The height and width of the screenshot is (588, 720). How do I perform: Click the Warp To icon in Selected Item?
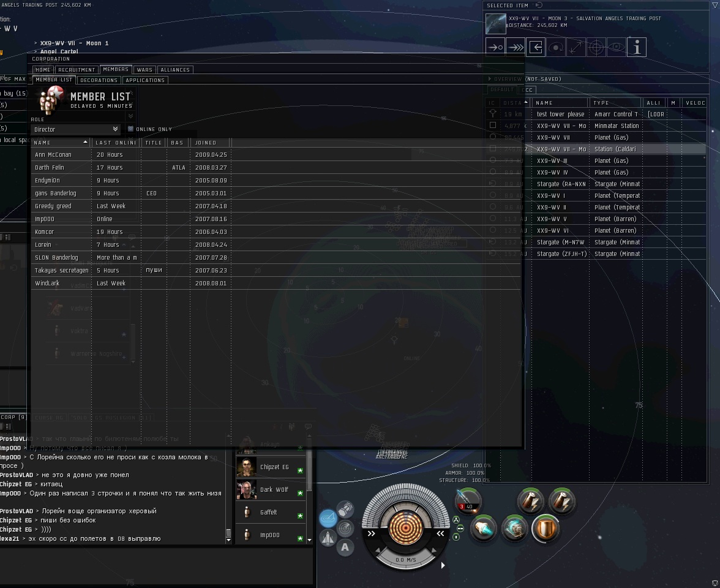pos(516,47)
